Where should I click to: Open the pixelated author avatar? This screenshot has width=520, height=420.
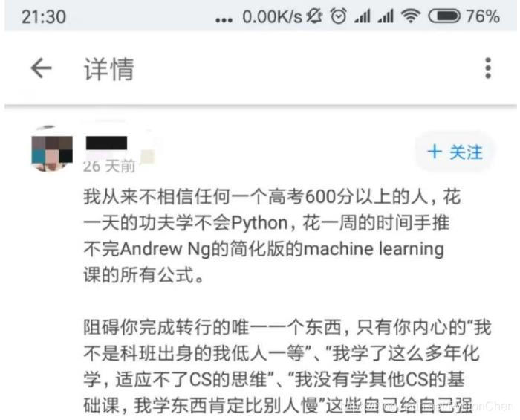pos(52,152)
